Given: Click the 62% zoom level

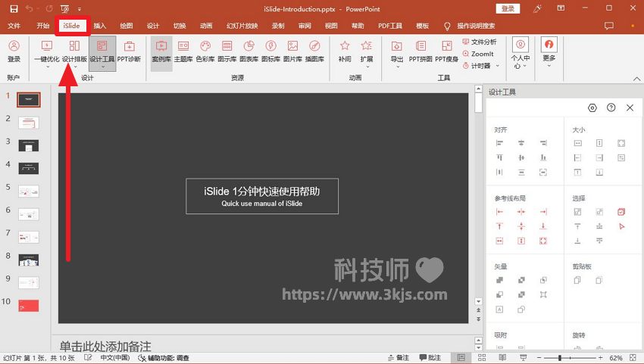Looking at the screenshot, I should click(616, 358).
